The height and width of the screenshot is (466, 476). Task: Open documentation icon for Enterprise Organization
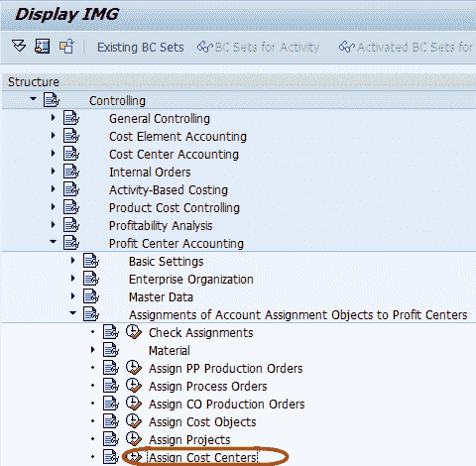91,279
